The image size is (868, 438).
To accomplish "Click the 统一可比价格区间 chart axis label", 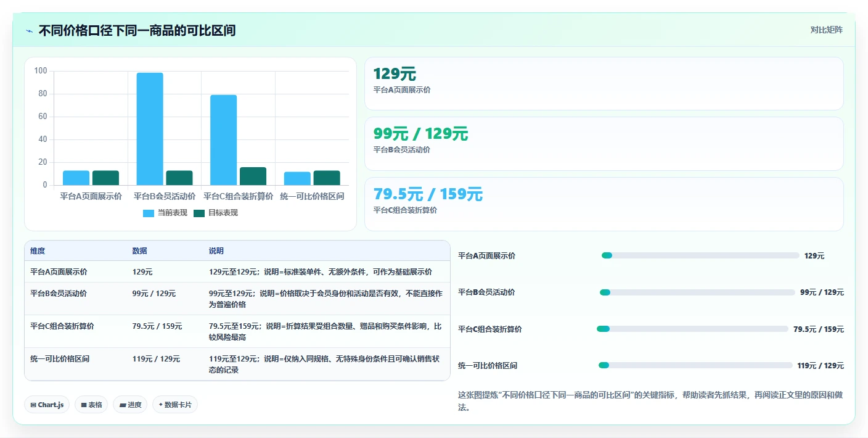I will click(312, 196).
